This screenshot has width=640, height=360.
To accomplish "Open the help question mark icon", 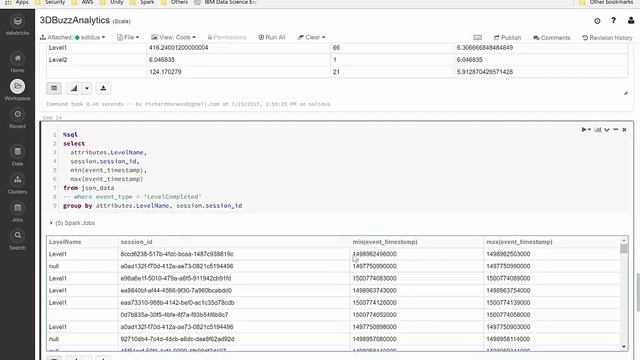I will tap(613, 20).
